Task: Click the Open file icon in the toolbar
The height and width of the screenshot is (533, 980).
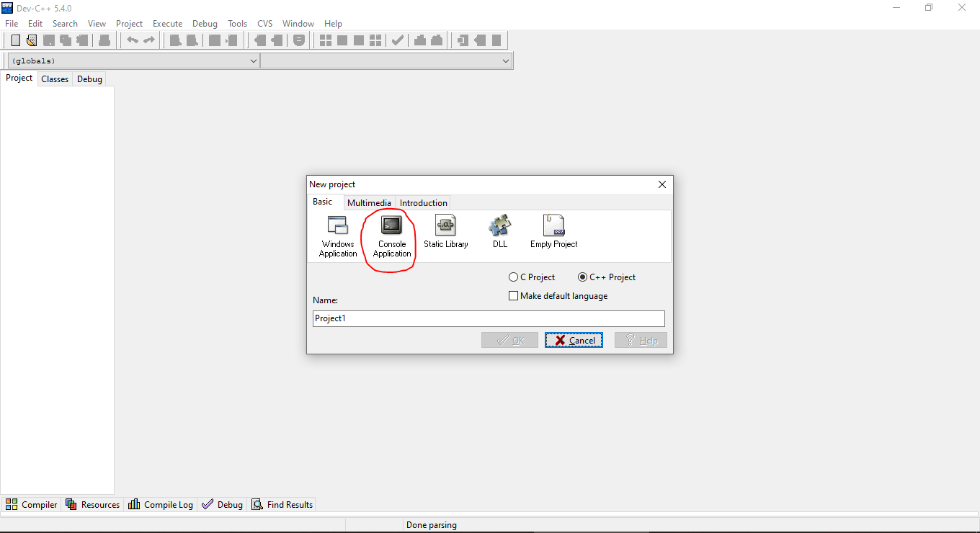Action: 32,40
